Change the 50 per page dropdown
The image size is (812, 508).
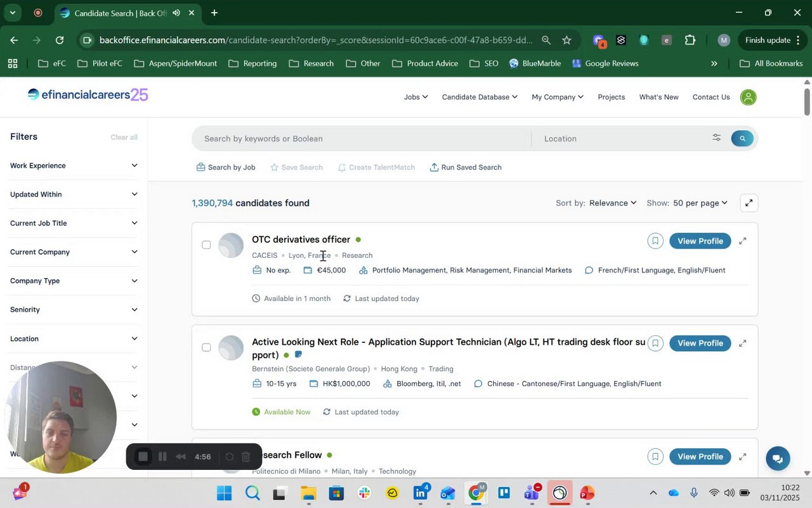(x=700, y=203)
